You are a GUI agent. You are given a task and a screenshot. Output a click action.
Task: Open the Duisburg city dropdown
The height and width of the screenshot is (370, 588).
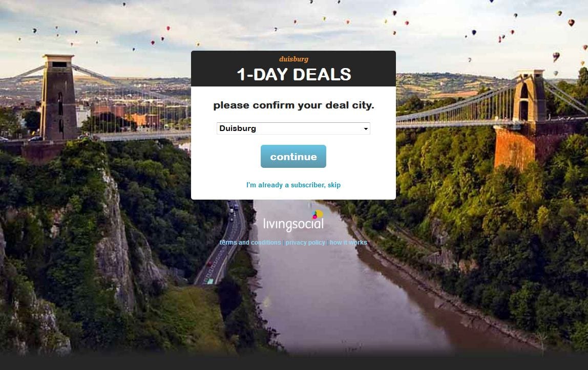coord(293,128)
